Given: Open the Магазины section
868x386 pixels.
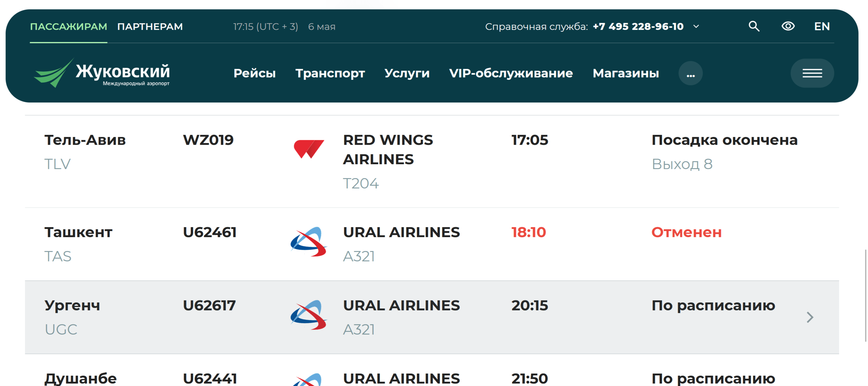Looking at the screenshot, I should tap(626, 73).
